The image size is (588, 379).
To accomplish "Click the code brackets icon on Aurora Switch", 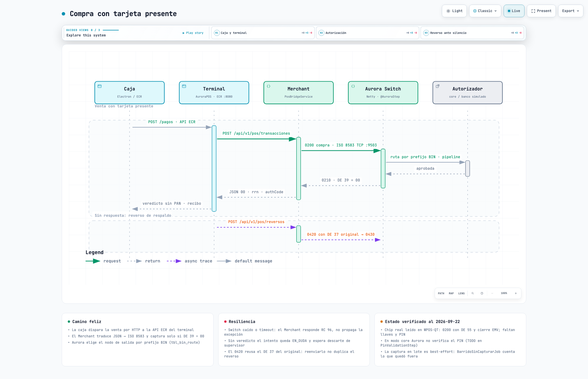I will 353,86.
